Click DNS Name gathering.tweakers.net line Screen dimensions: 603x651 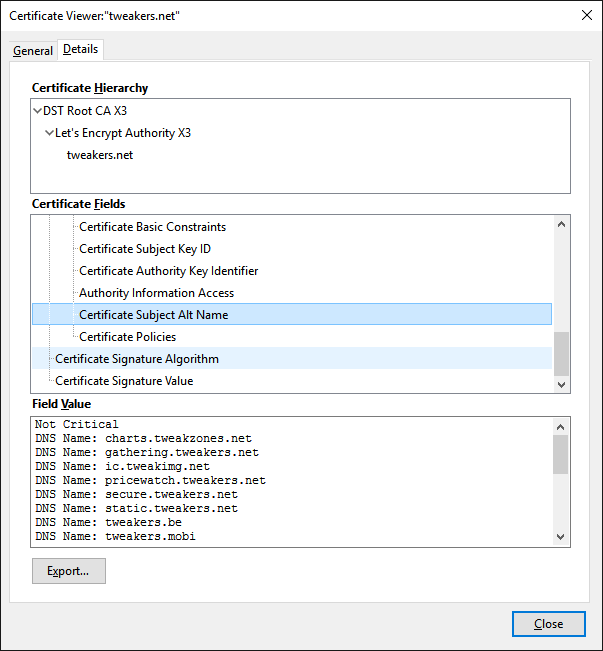tap(147, 452)
